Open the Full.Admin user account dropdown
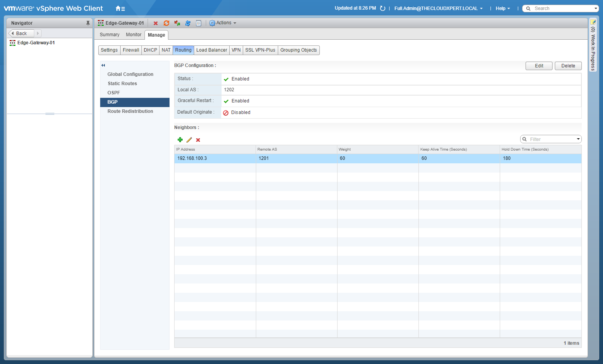 coord(438,8)
